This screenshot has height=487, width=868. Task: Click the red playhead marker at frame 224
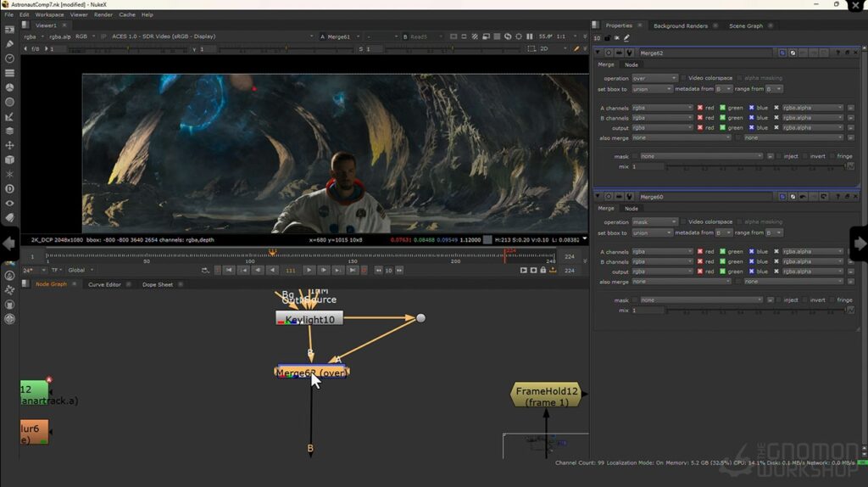pyautogui.click(x=504, y=255)
